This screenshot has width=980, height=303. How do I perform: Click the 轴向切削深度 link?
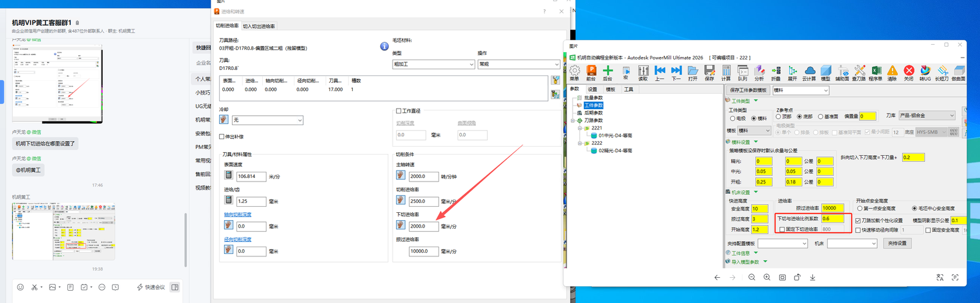point(238,215)
